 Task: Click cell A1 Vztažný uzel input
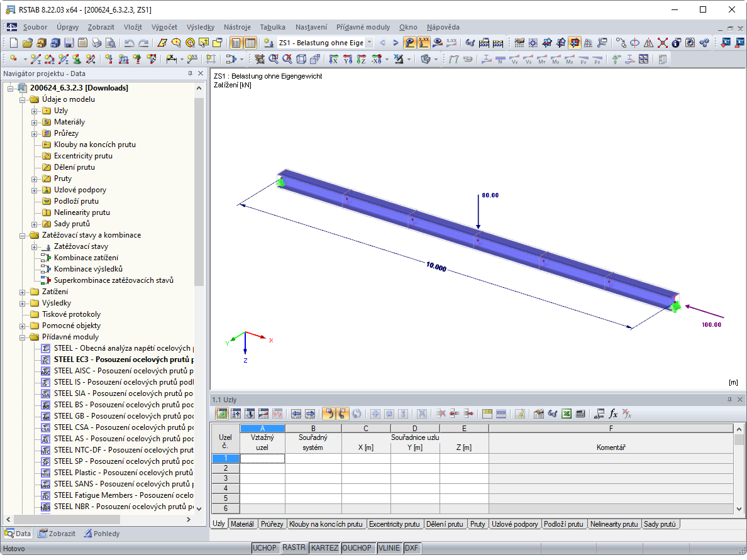point(262,458)
